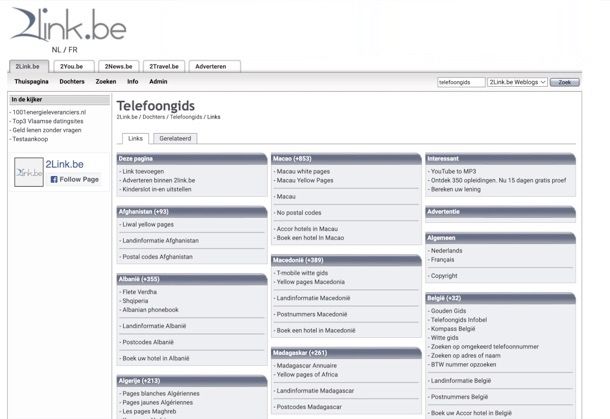The image size is (610, 419).
Task: Expand the 2Link.be Weblogs dropdown
Action: pyautogui.click(x=517, y=82)
